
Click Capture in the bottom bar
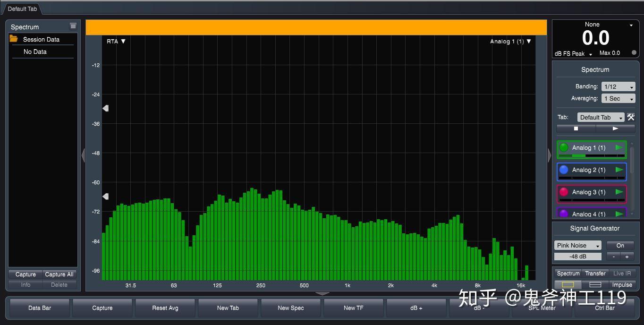click(102, 308)
